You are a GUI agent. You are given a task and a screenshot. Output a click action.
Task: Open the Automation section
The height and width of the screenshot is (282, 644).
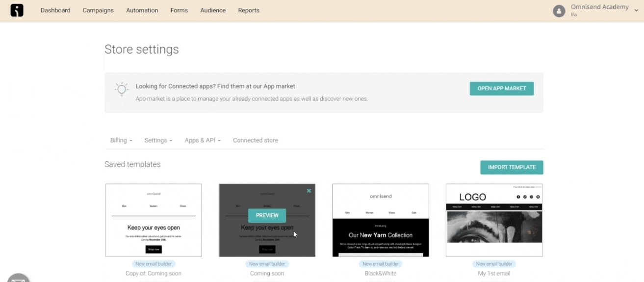coord(142,10)
